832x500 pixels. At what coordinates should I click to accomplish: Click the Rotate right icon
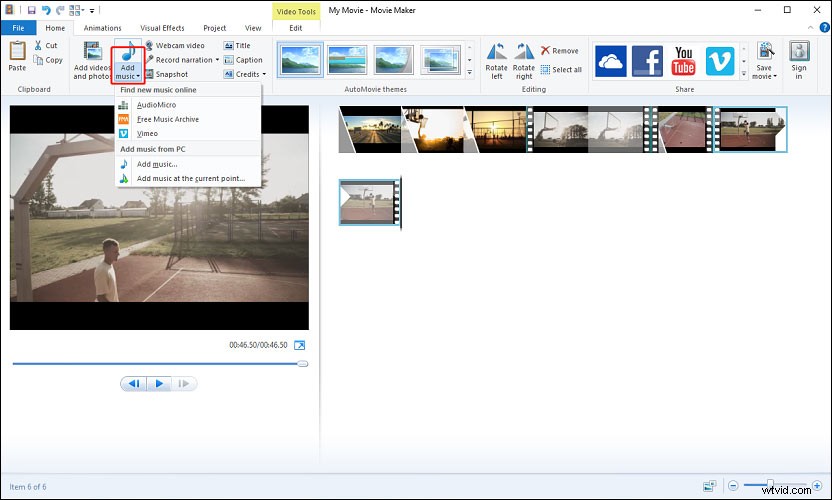point(524,51)
